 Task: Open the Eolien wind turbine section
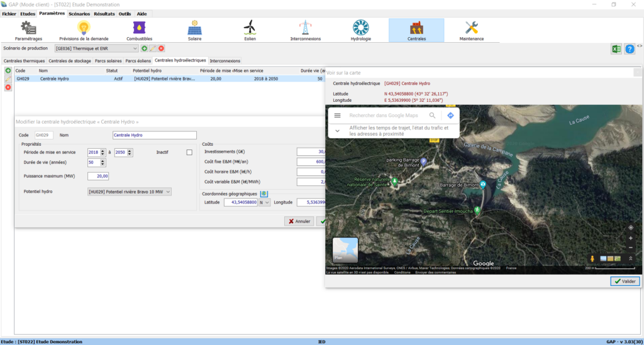point(250,30)
